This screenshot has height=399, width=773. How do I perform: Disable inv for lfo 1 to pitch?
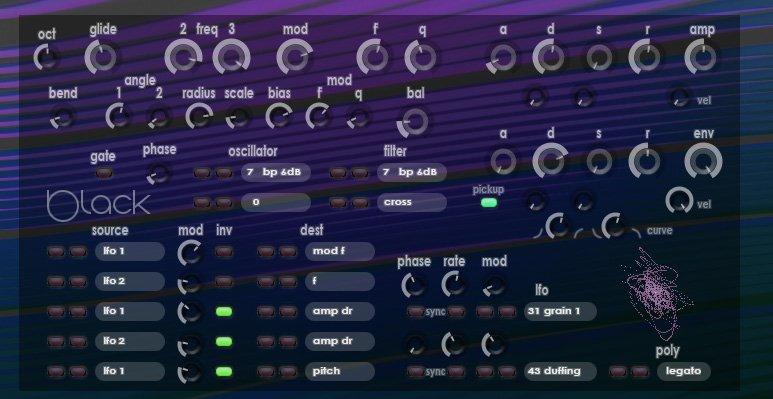click(x=224, y=371)
